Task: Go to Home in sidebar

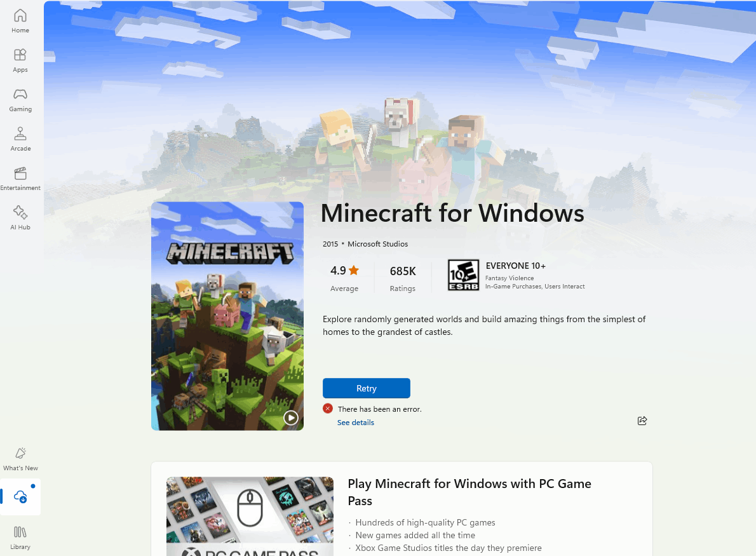Action: tap(20, 21)
